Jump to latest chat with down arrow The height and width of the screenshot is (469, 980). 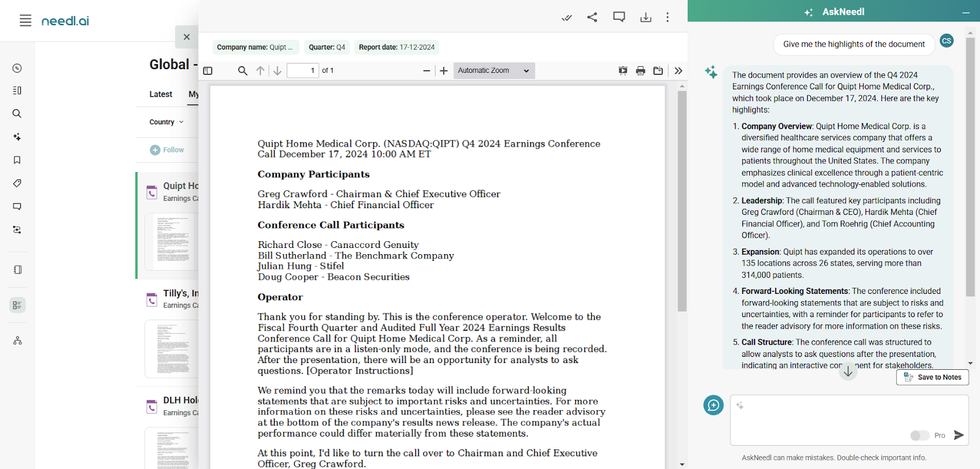[848, 372]
